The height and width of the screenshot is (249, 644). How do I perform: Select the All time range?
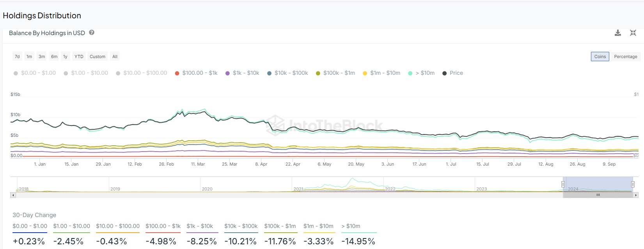click(115, 57)
